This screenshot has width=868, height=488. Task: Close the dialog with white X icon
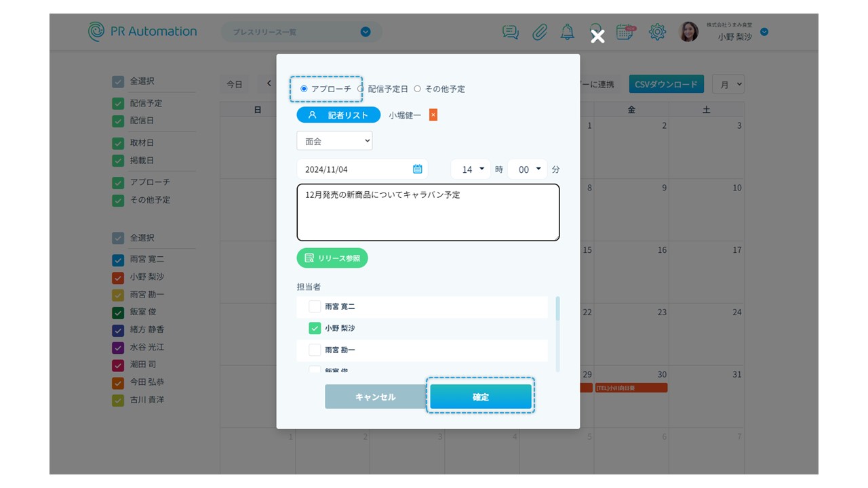click(597, 37)
